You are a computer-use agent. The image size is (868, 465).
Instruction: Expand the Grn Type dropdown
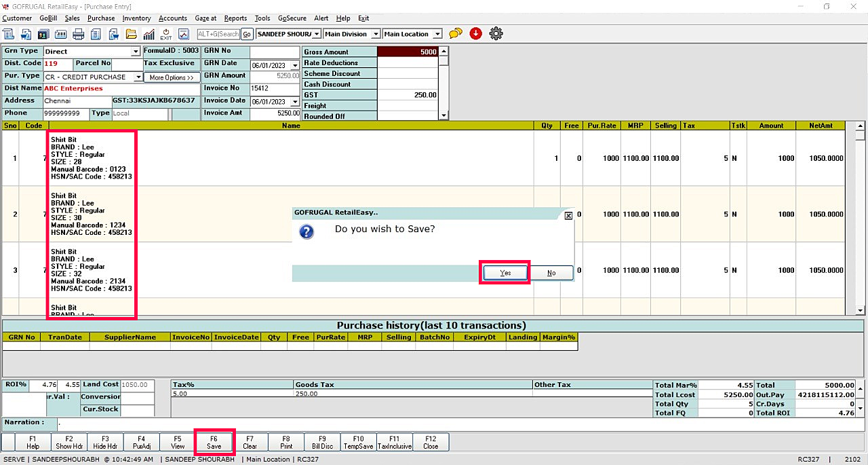(136, 52)
